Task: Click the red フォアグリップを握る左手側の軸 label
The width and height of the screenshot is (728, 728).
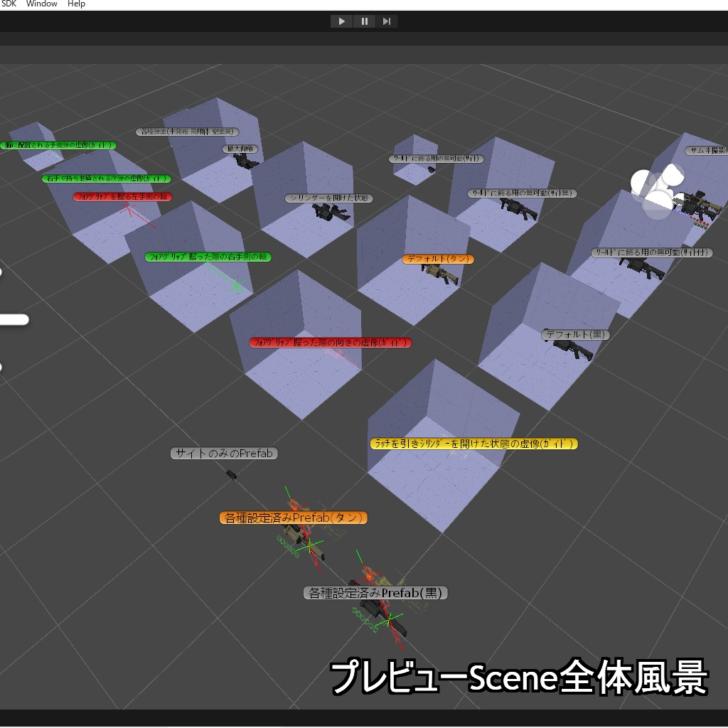Action: tap(122, 196)
